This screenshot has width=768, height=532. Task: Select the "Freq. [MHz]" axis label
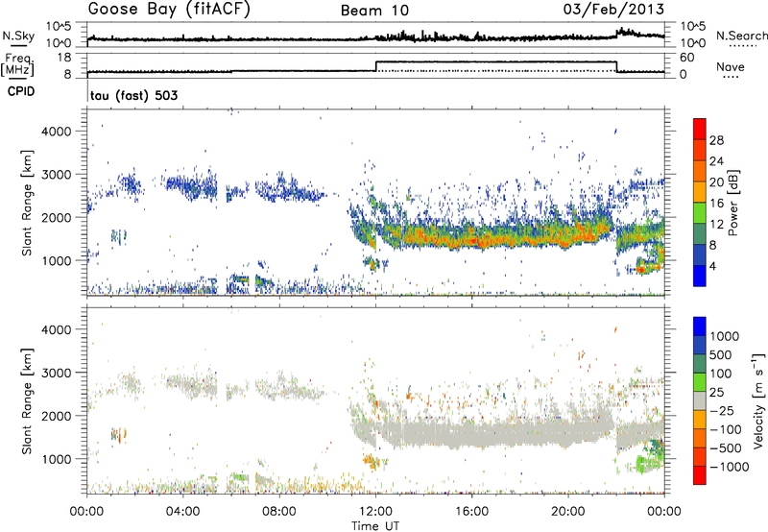point(18,64)
